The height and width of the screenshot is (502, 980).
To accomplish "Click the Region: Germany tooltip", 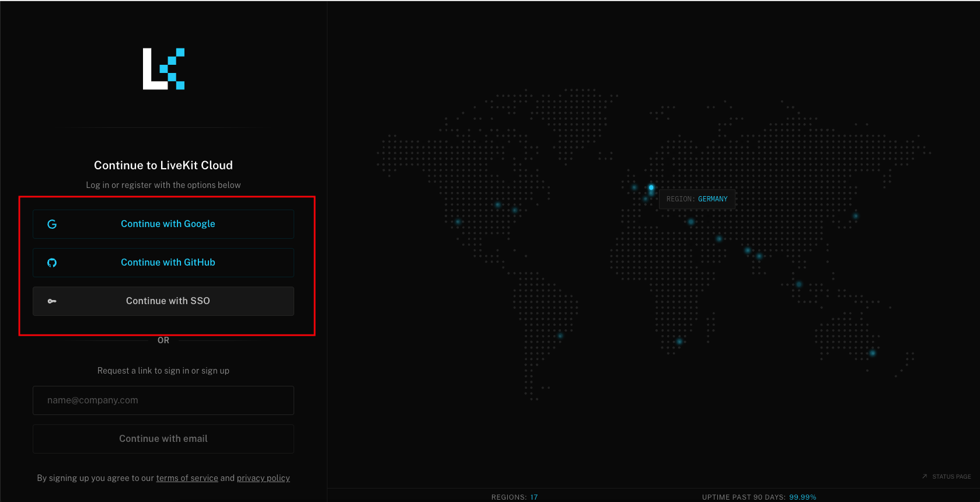I will click(697, 199).
